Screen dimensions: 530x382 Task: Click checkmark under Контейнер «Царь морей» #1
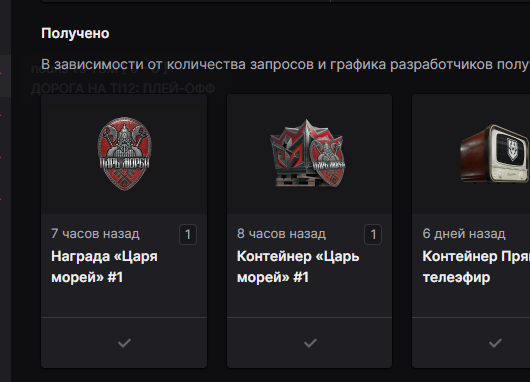pyautogui.click(x=310, y=343)
